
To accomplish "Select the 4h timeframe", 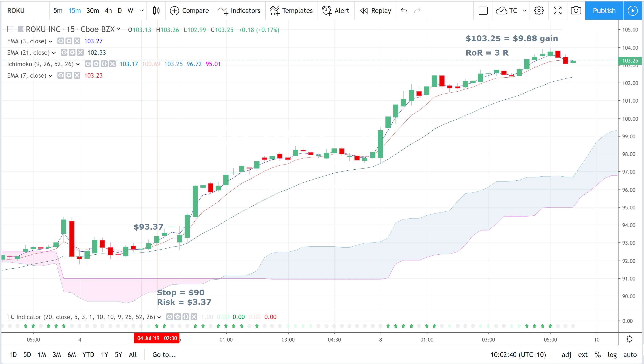I will [108, 11].
